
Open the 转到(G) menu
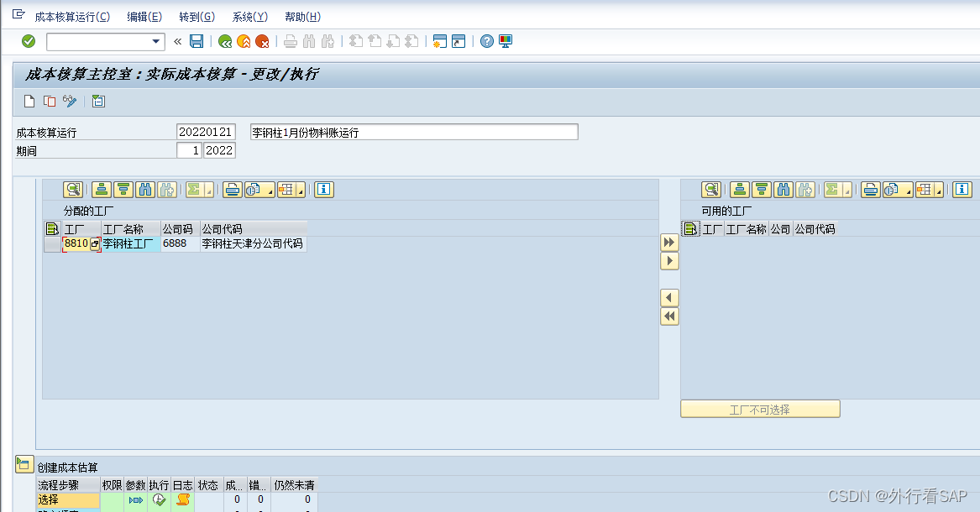[x=197, y=17]
